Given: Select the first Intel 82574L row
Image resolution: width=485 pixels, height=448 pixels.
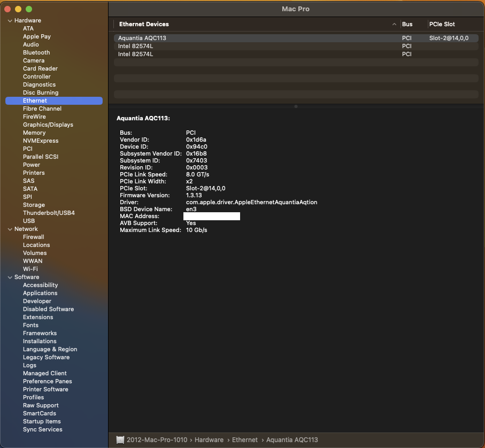Looking at the screenshot, I should click(x=296, y=46).
